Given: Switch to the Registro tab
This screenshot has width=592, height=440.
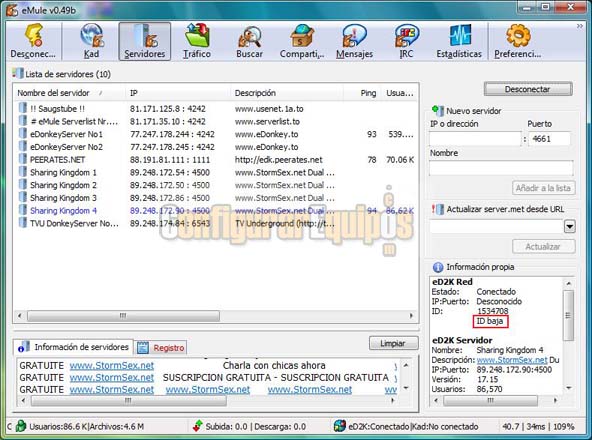Looking at the screenshot, I should pyautogui.click(x=161, y=348).
